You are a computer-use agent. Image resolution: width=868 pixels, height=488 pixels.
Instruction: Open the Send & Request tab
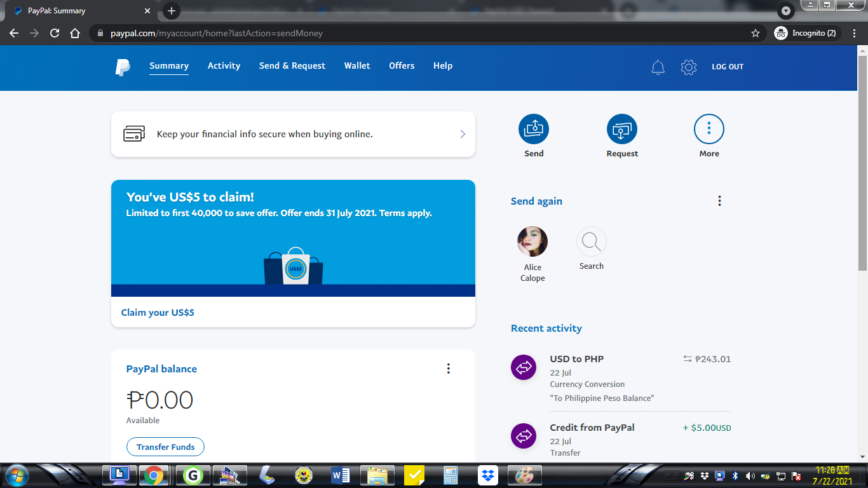tap(292, 66)
